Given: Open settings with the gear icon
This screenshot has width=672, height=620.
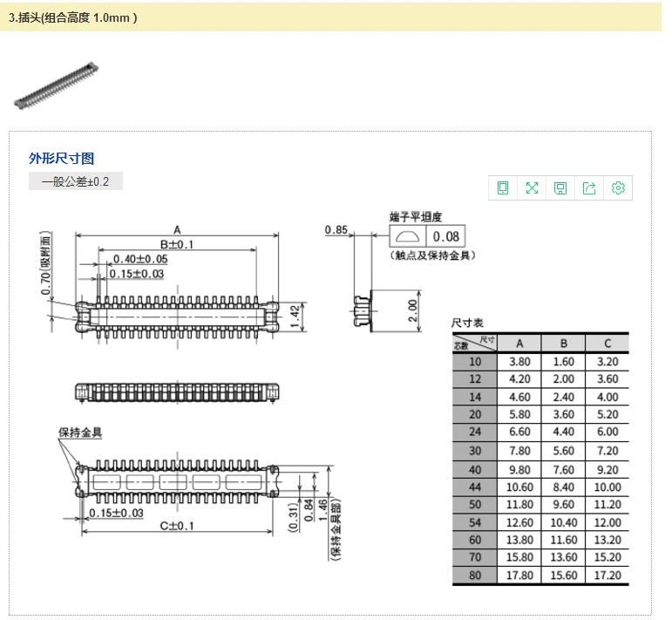Looking at the screenshot, I should point(618,187).
